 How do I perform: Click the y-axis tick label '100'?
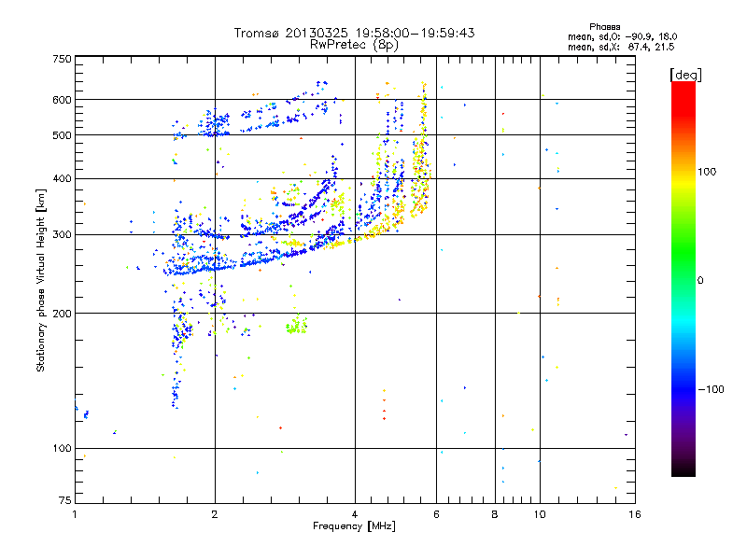(62, 448)
